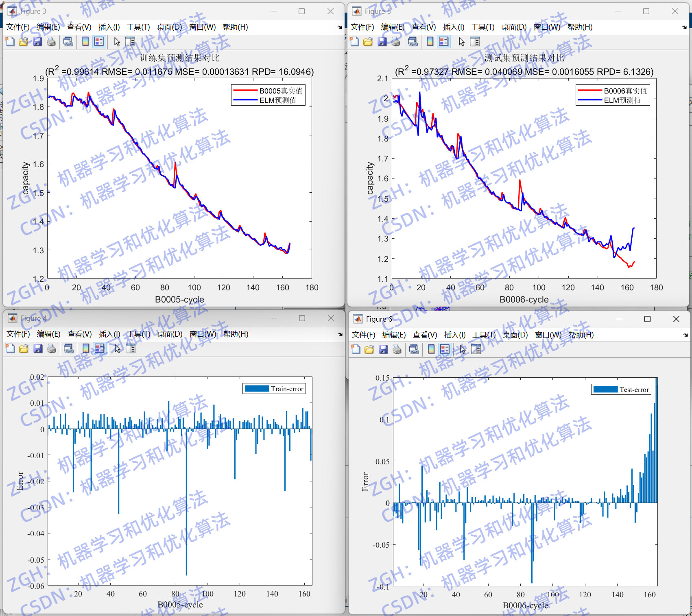Open File icon in Figure 6 toolbar
Viewport: 692px width, 616px height.
click(369, 349)
